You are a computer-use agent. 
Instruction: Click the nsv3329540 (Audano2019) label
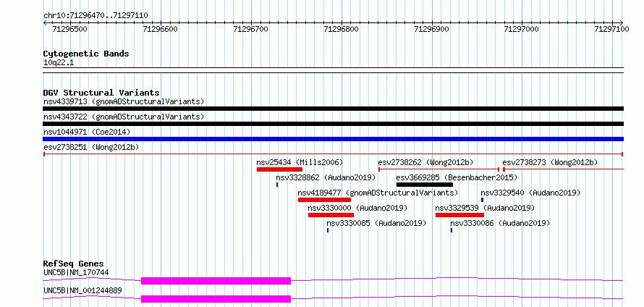(x=530, y=193)
